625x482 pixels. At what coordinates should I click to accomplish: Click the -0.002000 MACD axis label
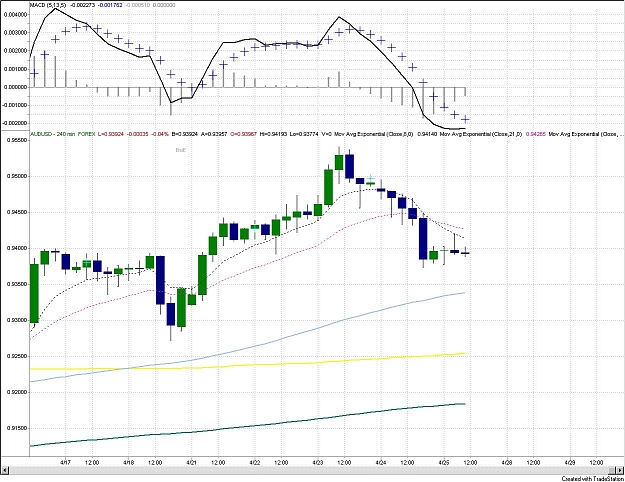click(15, 123)
